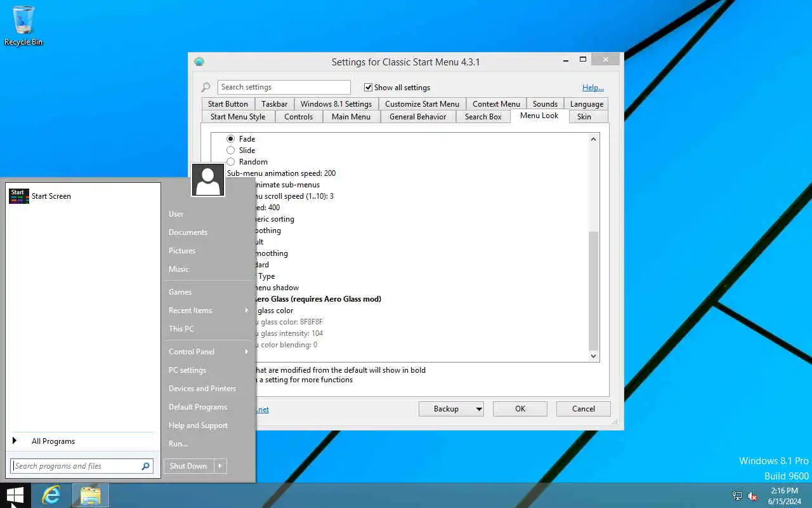Viewport: 812px width, 508px height.
Task: Select the glass color: 8F8F8F setting
Action: tap(290, 322)
